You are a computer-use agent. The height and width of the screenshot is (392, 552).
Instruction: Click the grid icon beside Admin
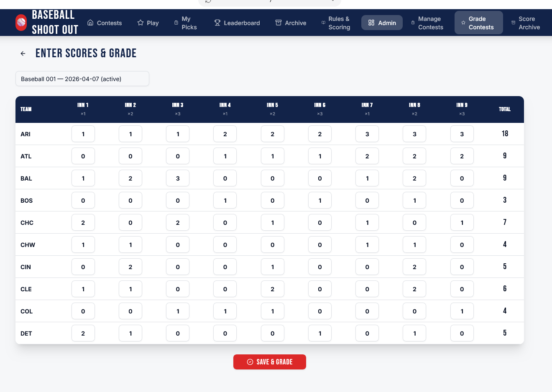(371, 23)
